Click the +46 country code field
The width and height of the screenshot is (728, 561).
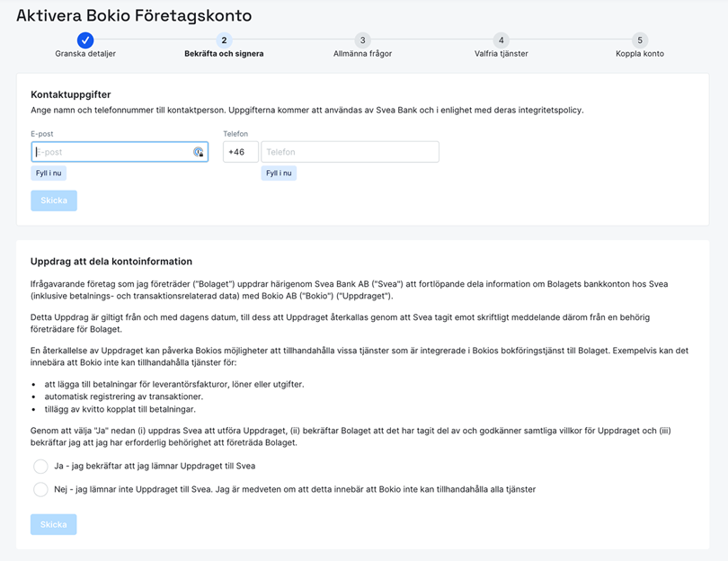point(240,152)
